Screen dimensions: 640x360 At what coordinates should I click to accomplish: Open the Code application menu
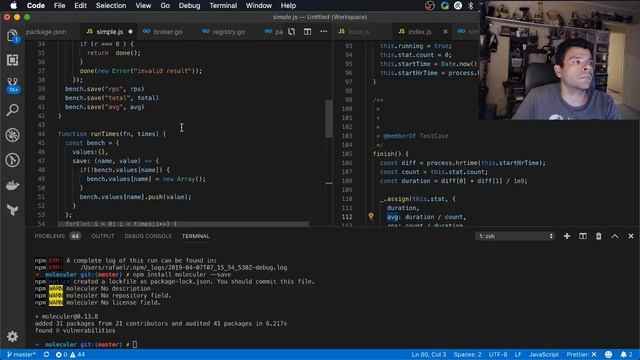(36, 6)
